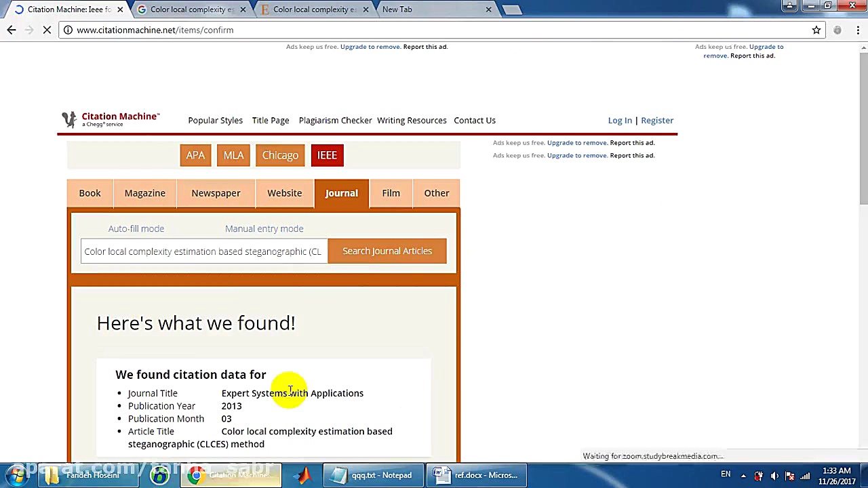Open the Title Page link
This screenshot has width=868, height=488.
pyautogui.click(x=271, y=120)
